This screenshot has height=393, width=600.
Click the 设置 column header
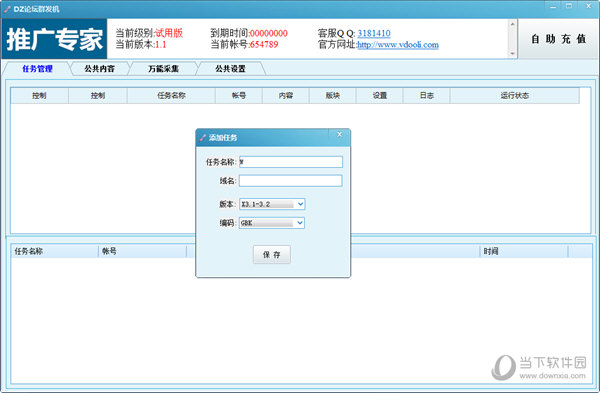(380, 96)
